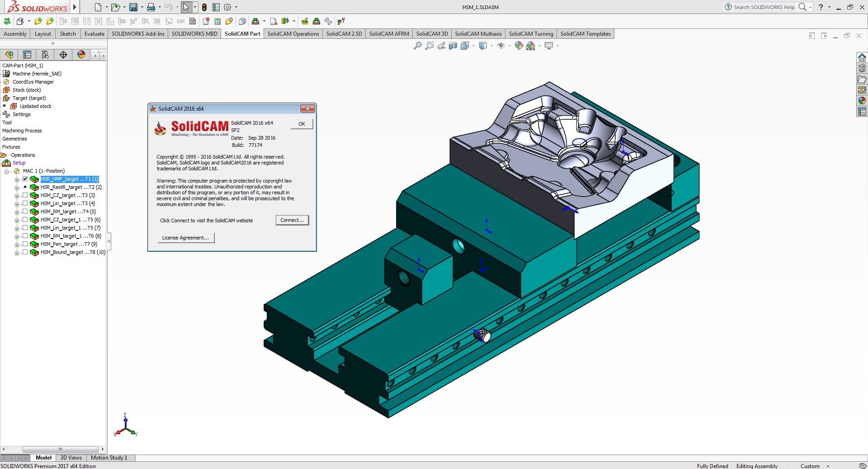Check the HSM_CZ_target T3 (3) checkbox
Viewport: 868px width, 469px height.
pyautogui.click(x=25, y=195)
